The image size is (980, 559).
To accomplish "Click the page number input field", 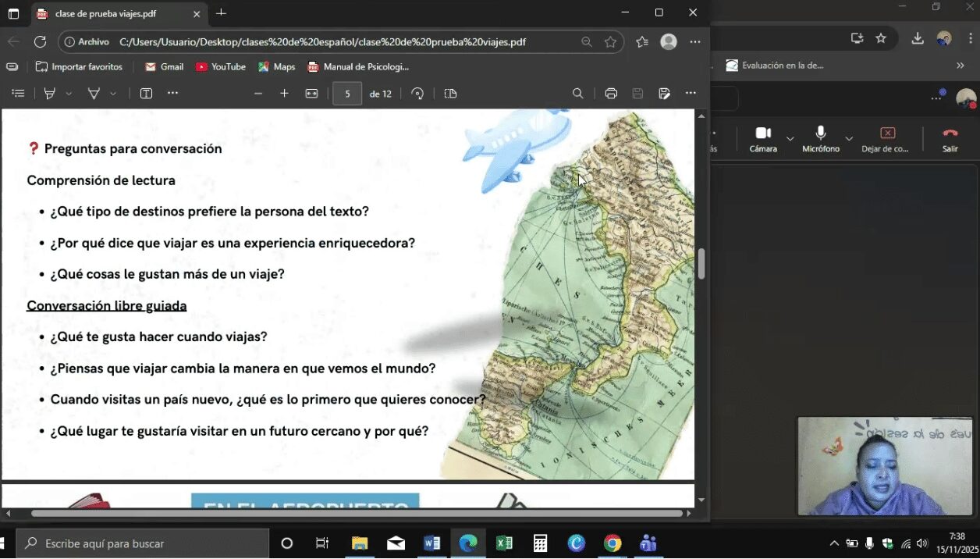I will point(347,94).
